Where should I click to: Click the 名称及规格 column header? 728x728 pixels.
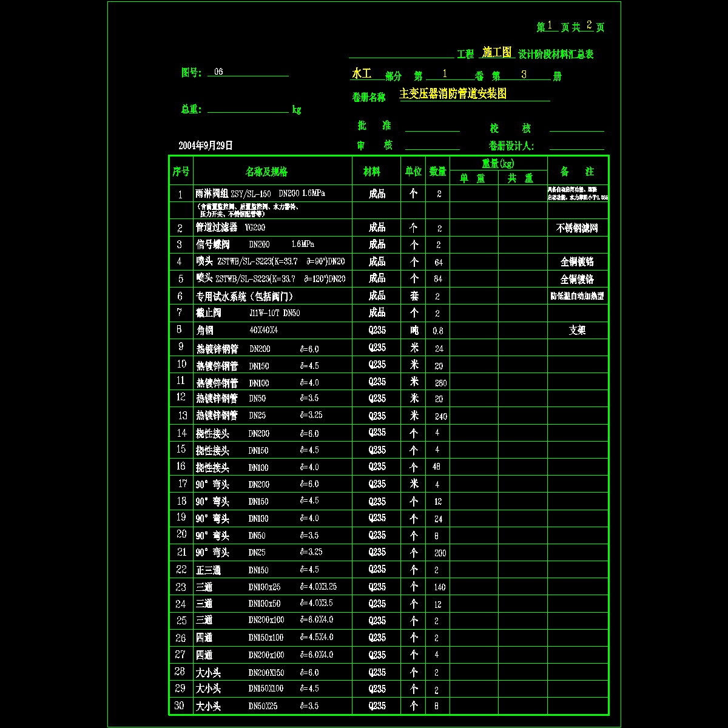266,172
